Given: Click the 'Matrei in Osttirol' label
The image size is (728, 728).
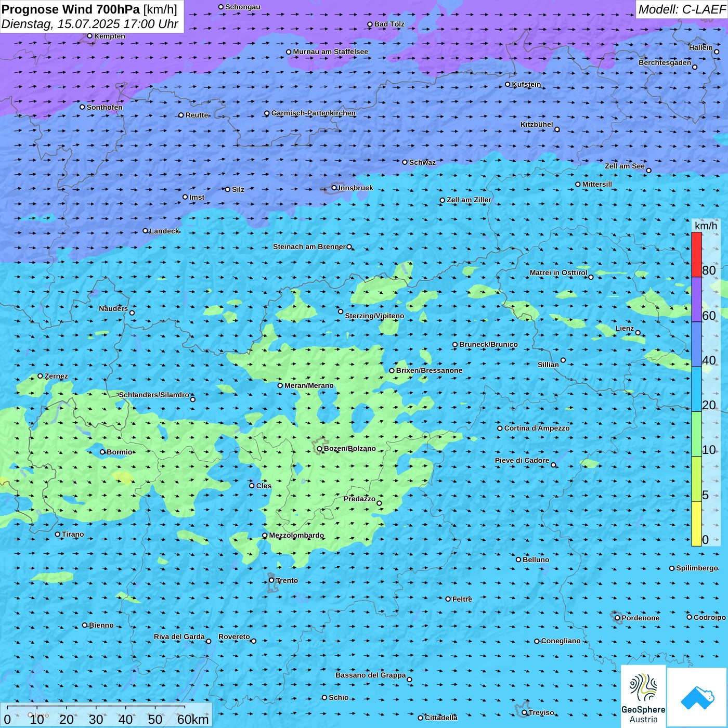Looking at the screenshot, I should 558,272.
